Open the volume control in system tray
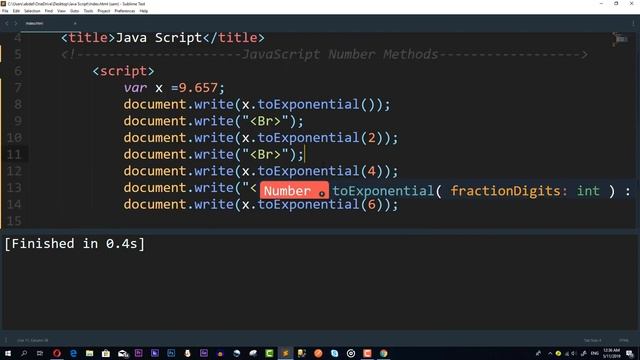The image size is (640, 360). 574,353
